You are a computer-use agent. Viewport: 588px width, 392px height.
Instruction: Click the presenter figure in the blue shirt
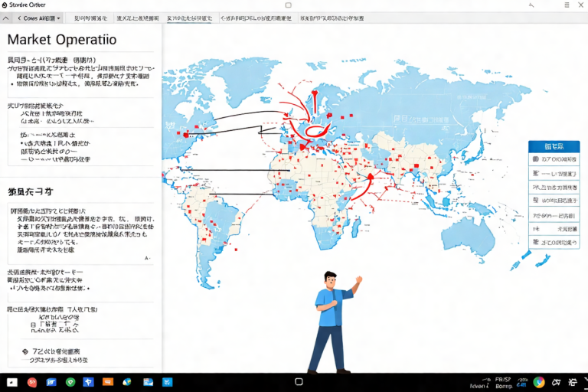(x=333, y=322)
